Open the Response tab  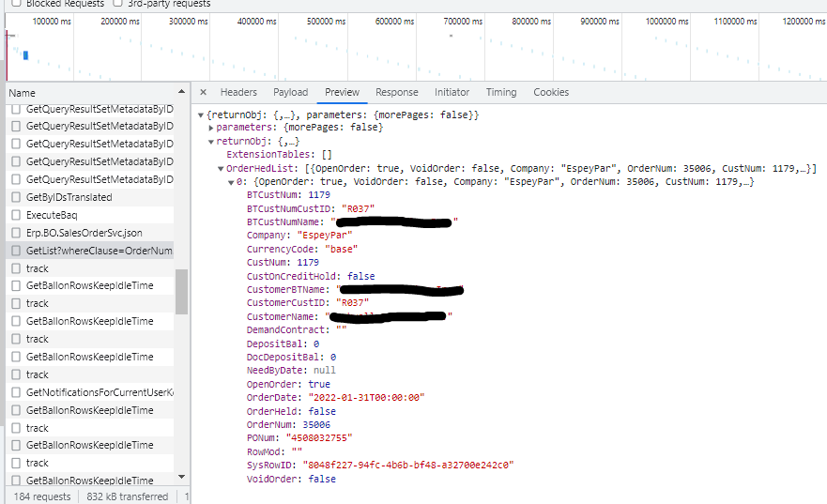click(396, 92)
